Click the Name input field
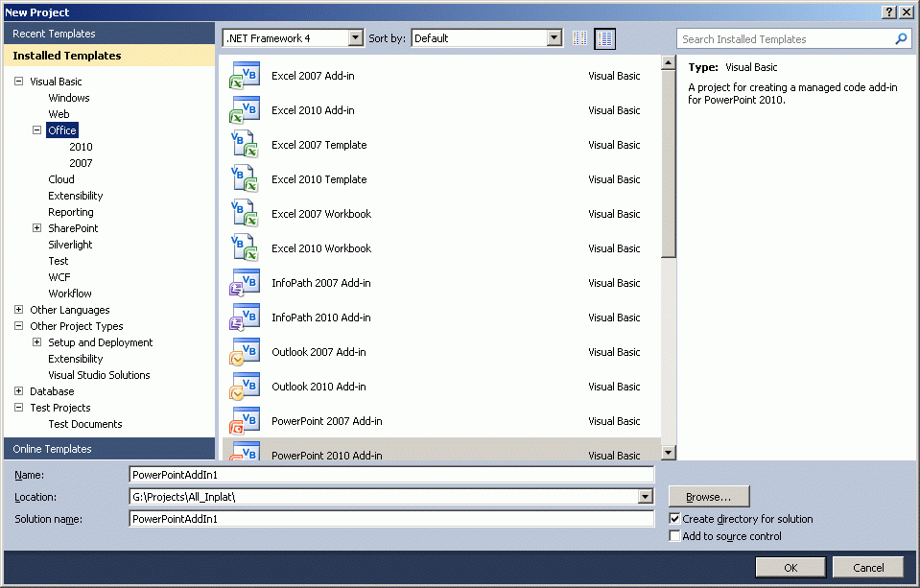Viewport: 920px width, 588px height. tap(391, 475)
